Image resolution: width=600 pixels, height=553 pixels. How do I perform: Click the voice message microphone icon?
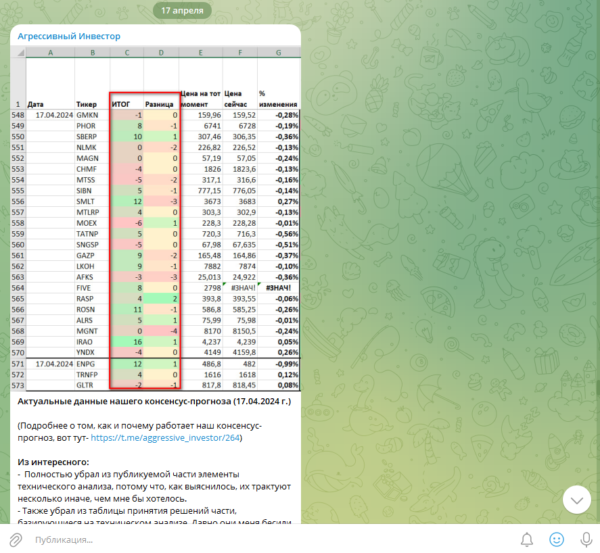tap(586, 540)
